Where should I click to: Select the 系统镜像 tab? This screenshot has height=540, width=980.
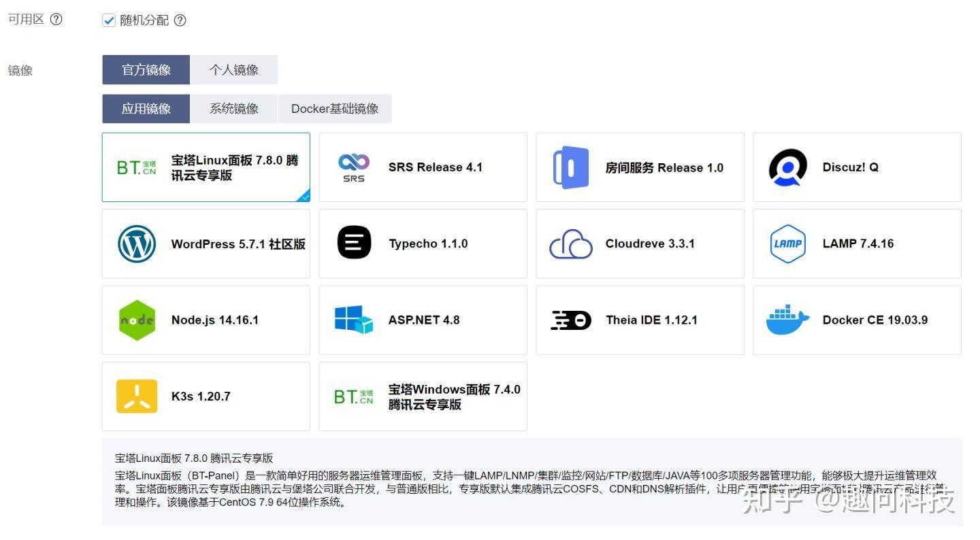[x=233, y=108]
